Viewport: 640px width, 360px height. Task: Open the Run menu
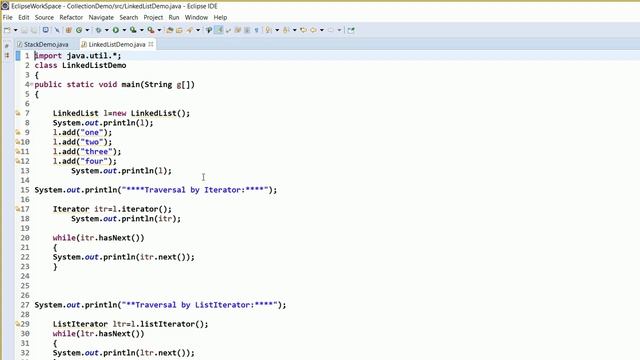[x=174, y=18]
